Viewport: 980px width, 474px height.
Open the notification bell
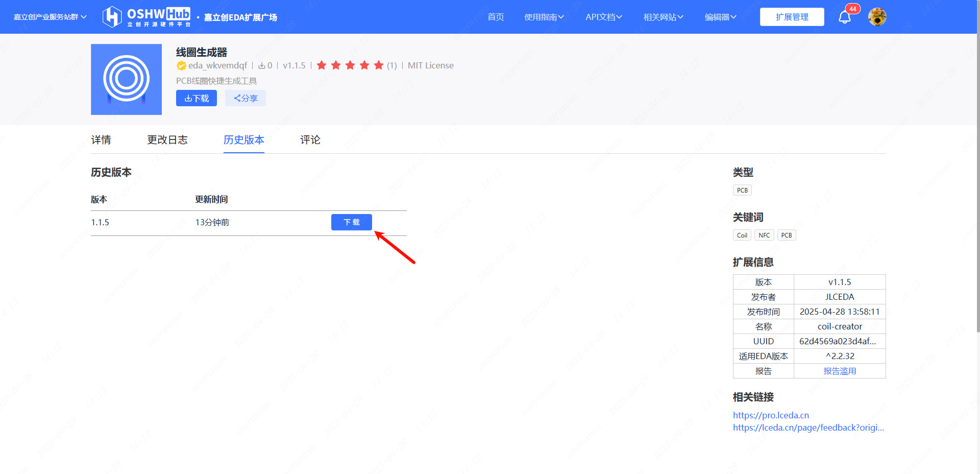coord(845,17)
